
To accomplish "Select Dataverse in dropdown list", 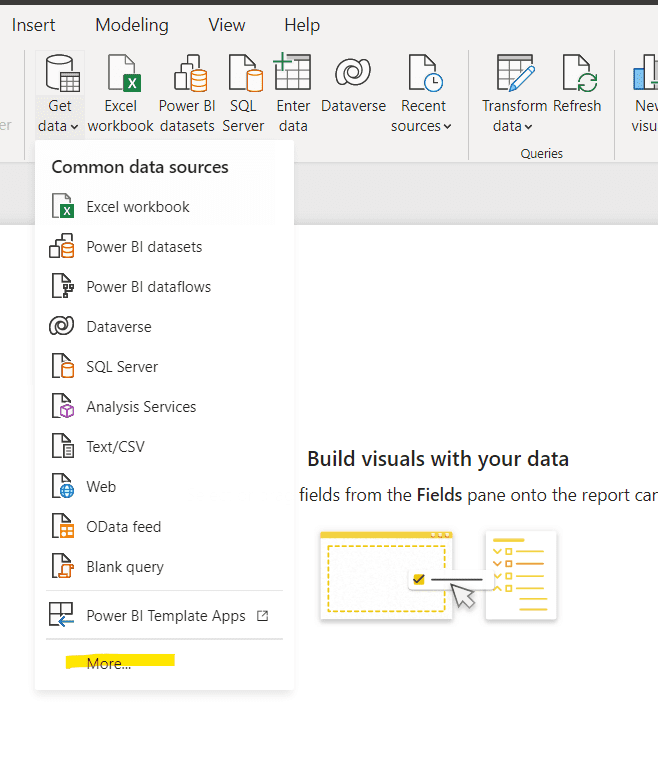I will tap(164, 327).
